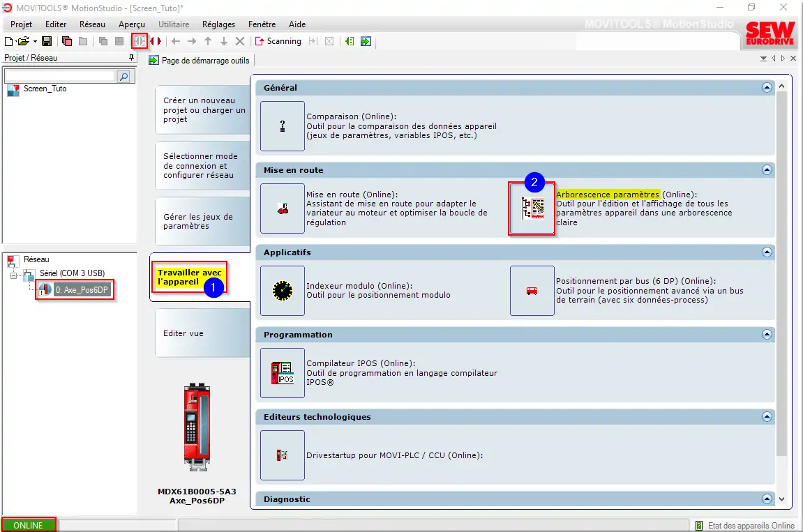Image resolution: width=803 pixels, height=532 pixels.
Task: Save project with the floppy disk icon
Action: (x=47, y=41)
